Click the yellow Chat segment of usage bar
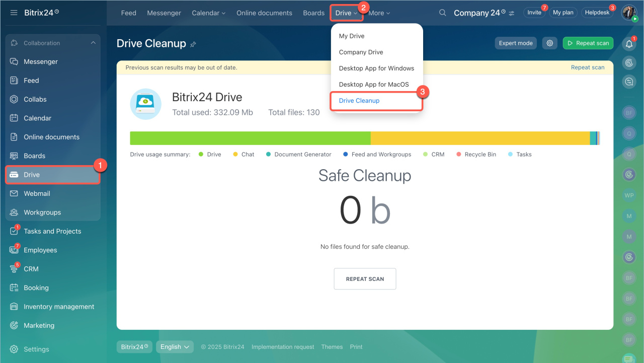The height and width of the screenshot is (363, 644). [479, 138]
